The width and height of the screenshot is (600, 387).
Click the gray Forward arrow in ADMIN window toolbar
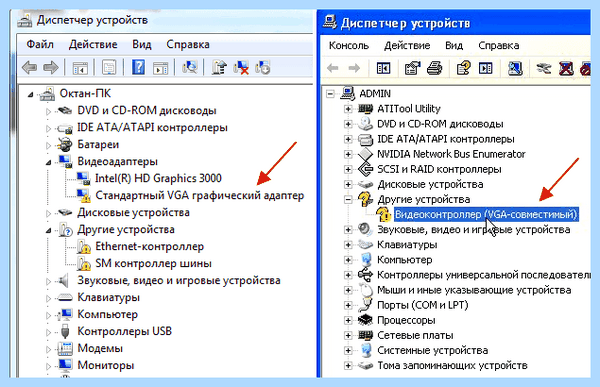[354, 68]
